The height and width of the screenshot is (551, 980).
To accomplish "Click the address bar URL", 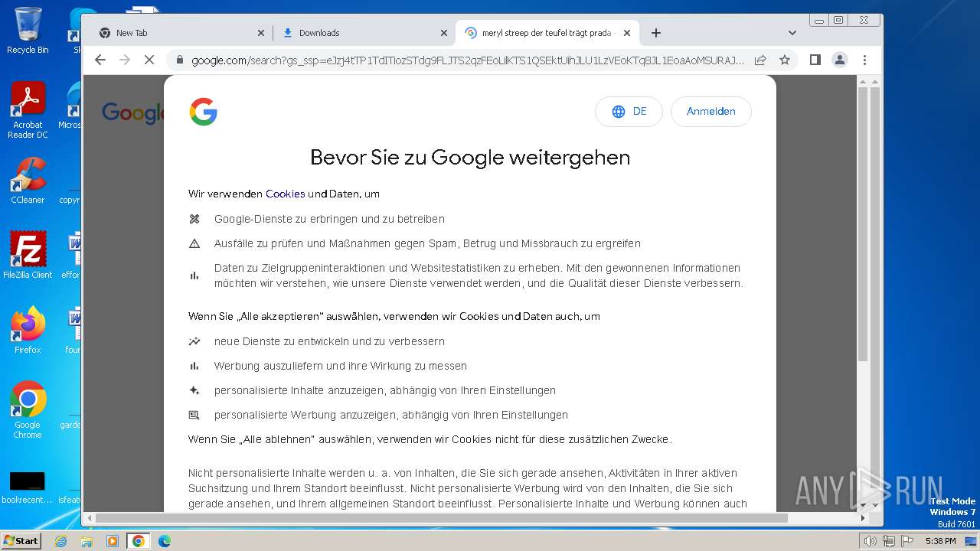I will [467, 60].
